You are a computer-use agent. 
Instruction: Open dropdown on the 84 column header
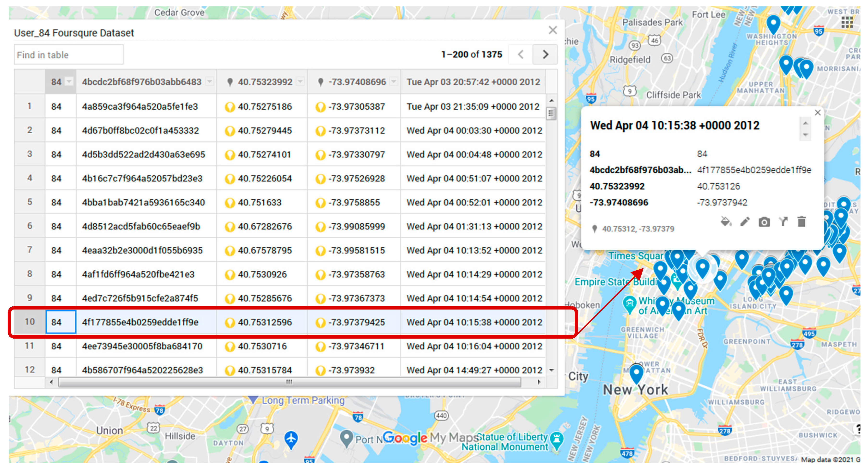[69, 82]
